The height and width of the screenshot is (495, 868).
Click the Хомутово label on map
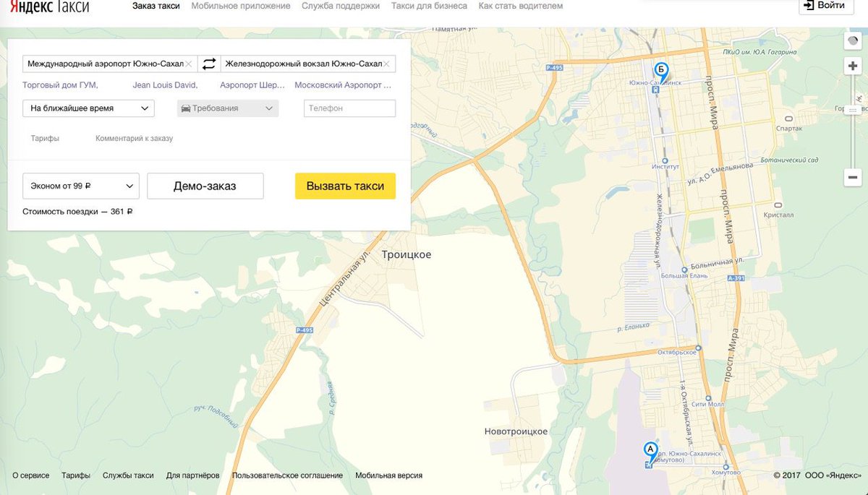[726, 473]
